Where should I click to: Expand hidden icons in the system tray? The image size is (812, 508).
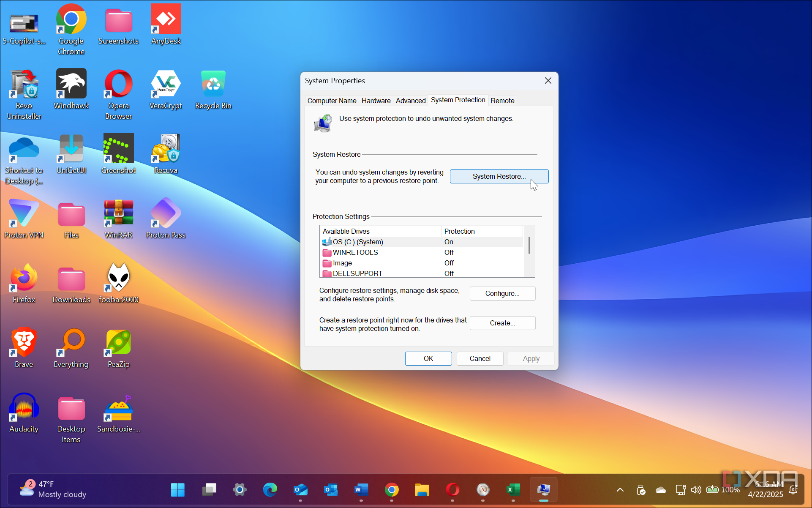[x=620, y=490]
